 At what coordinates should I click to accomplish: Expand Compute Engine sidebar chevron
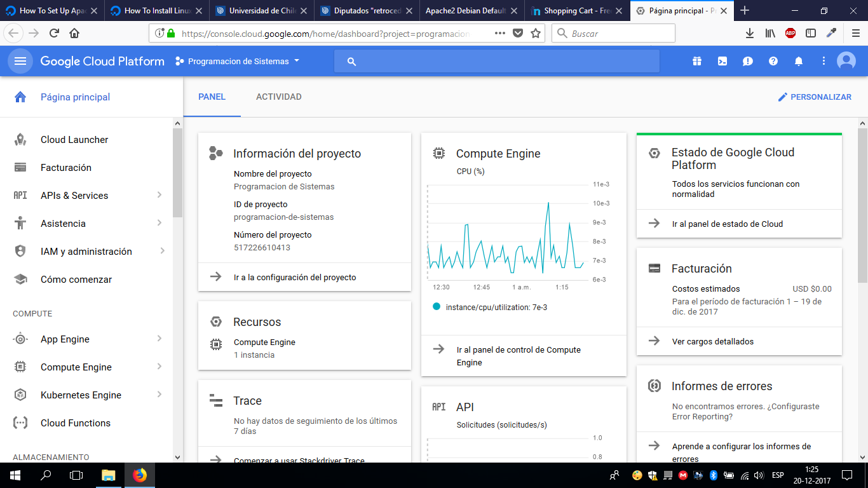click(159, 367)
